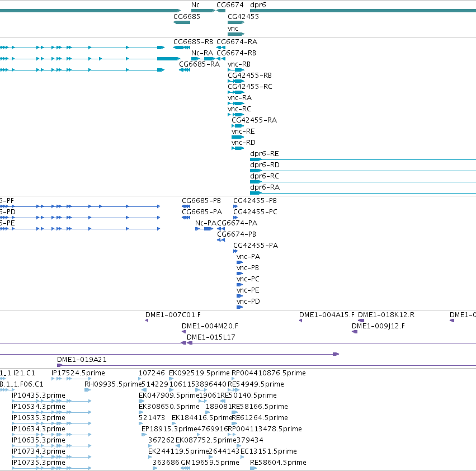Open transcript label dpr6-RC
476x471 pixels.
coord(265,176)
